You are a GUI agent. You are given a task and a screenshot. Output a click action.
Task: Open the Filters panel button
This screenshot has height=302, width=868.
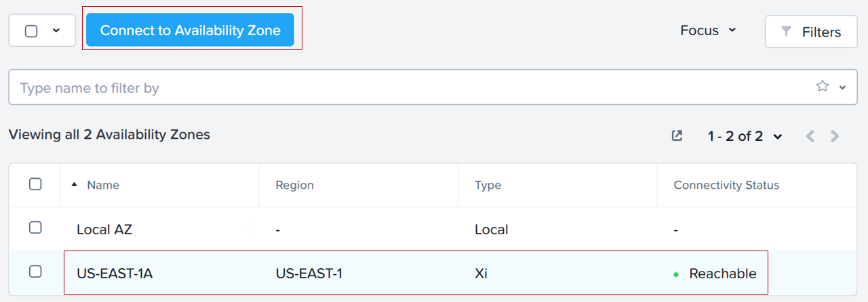(812, 32)
